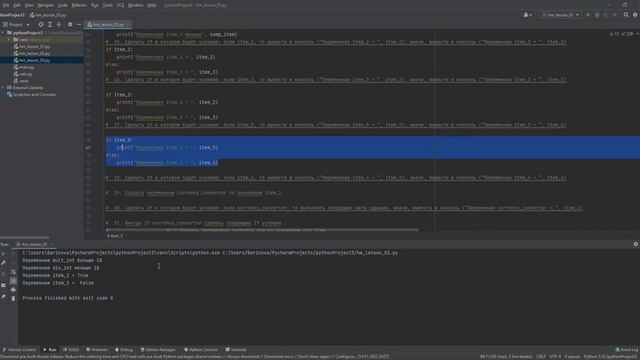This screenshot has width=640, height=360.
Task: Open the Code menu
Action: [x=62, y=5]
